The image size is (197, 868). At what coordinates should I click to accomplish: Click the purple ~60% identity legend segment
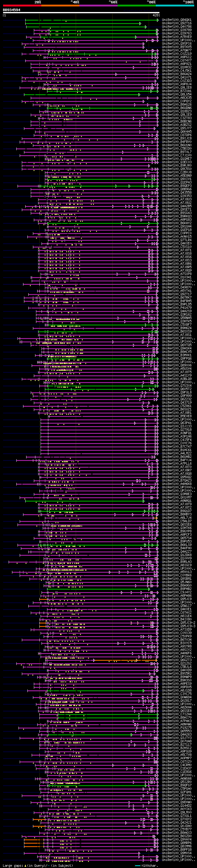(x=99, y=6)
